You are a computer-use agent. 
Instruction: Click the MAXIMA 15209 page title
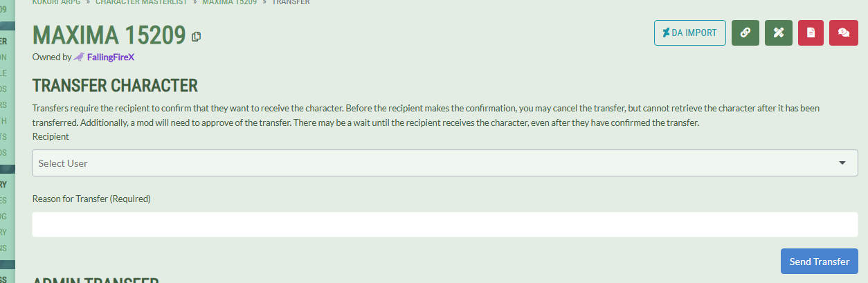109,35
